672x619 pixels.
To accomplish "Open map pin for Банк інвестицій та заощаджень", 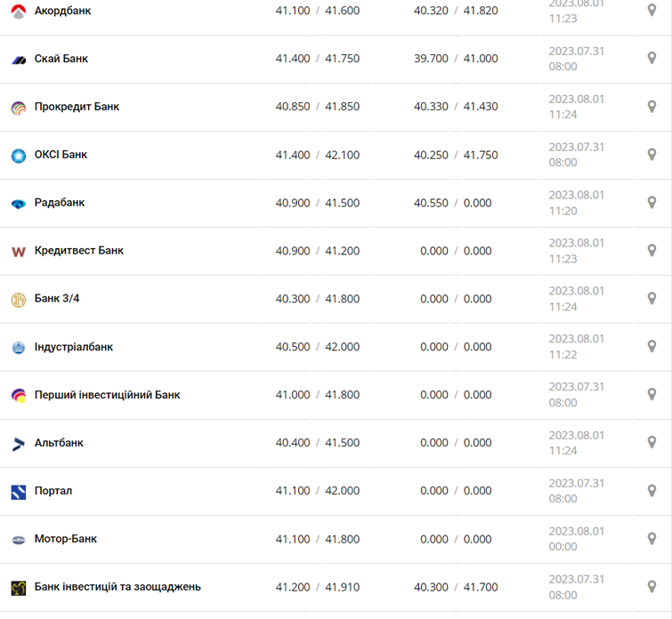I will pyautogui.click(x=652, y=587).
